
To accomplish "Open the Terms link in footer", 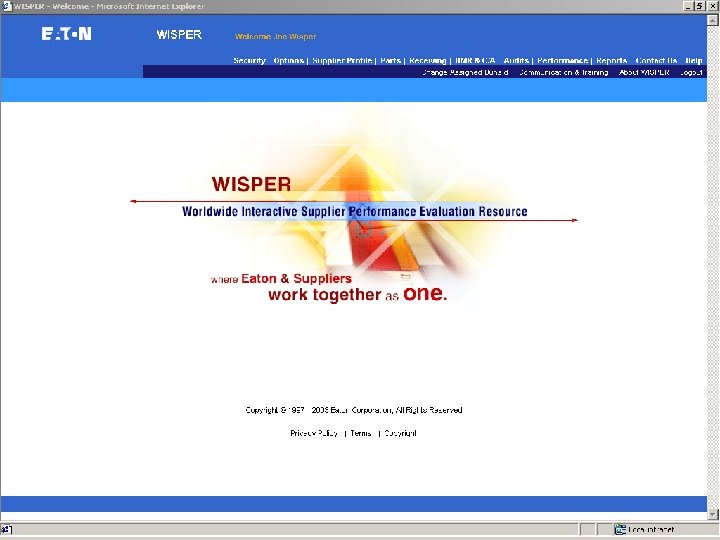I will [x=361, y=433].
